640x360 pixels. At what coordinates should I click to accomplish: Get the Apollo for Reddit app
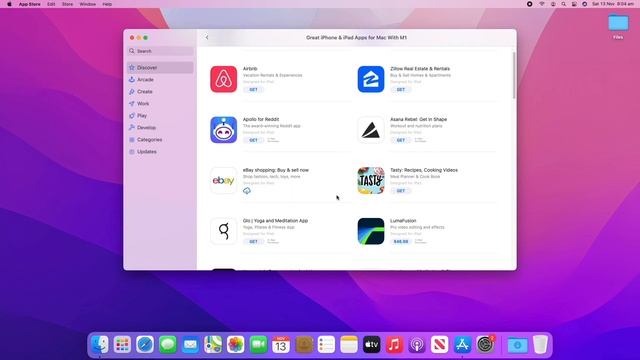pos(253,140)
